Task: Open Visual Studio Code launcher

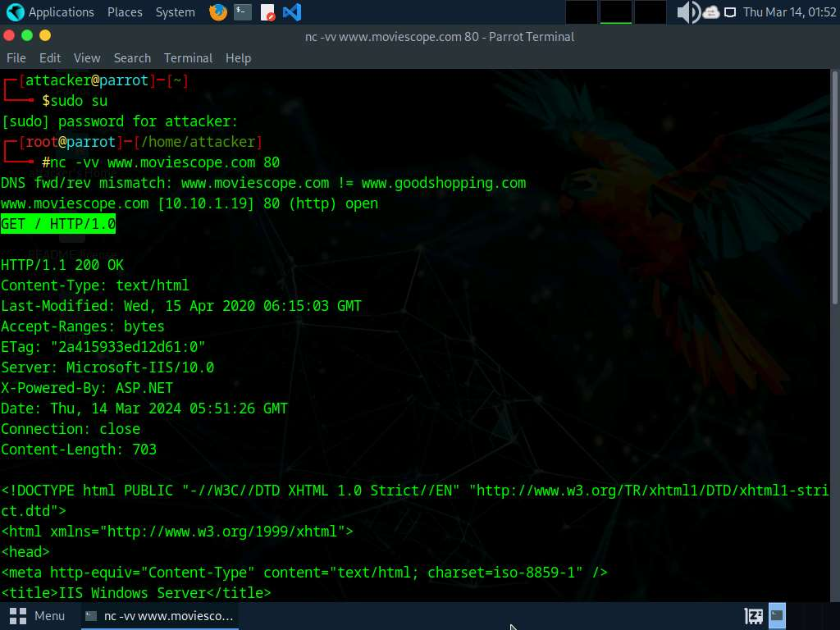Action: pos(291,12)
